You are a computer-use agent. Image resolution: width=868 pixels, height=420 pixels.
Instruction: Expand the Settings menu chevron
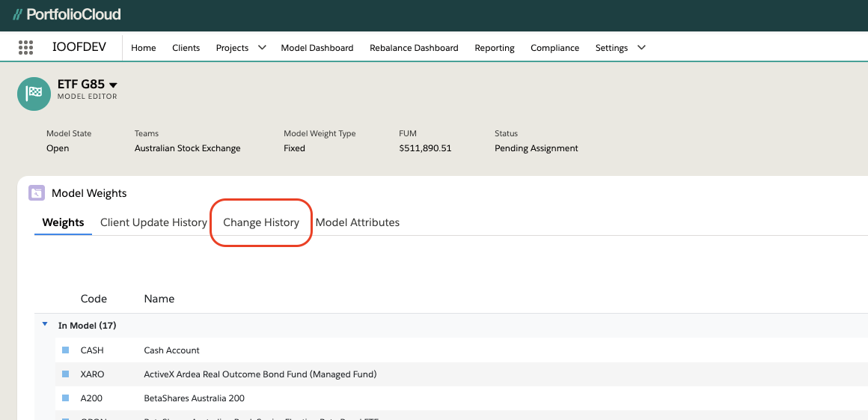tap(641, 47)
